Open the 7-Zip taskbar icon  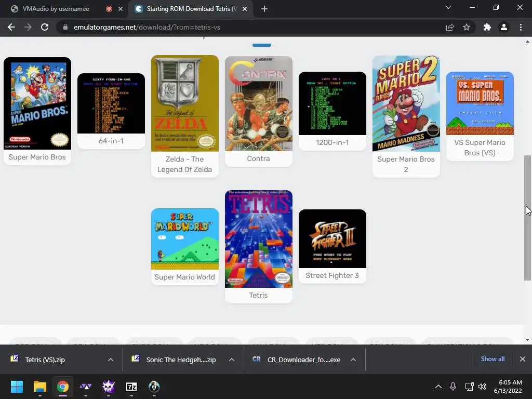pos(131,387)
